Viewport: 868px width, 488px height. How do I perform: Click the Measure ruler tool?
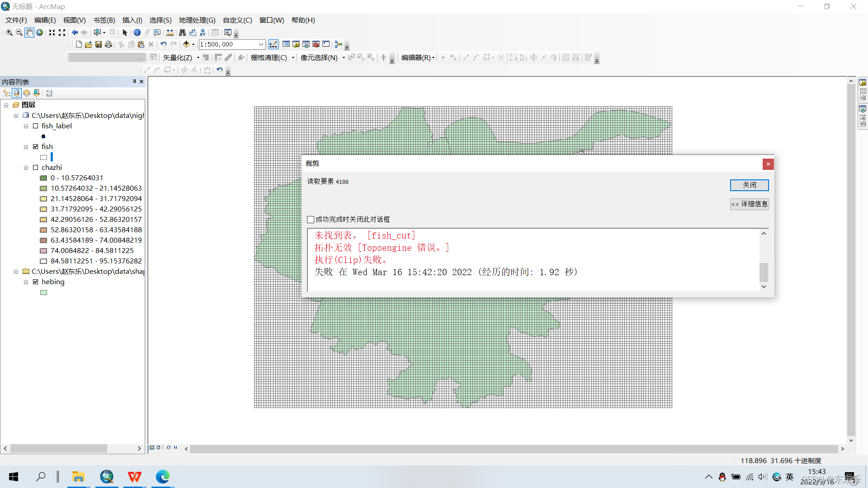click(170, 33)
